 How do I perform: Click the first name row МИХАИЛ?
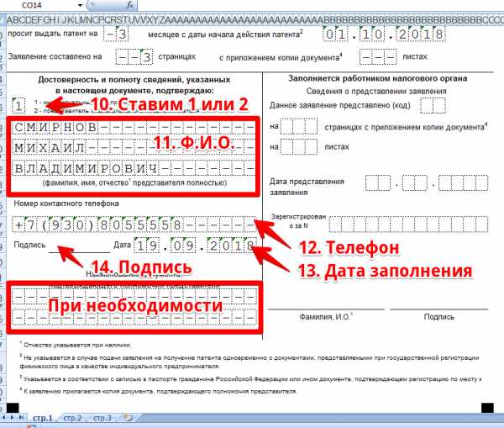click(x=134, y=148)
